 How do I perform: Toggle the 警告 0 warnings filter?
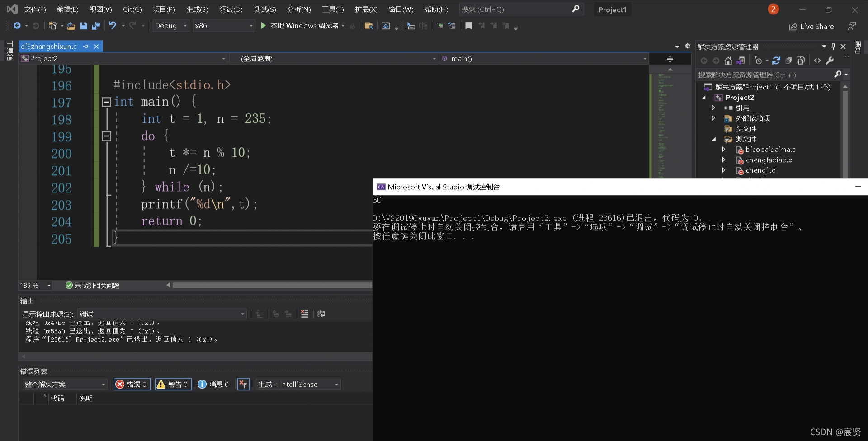click(x=173, y=385)
